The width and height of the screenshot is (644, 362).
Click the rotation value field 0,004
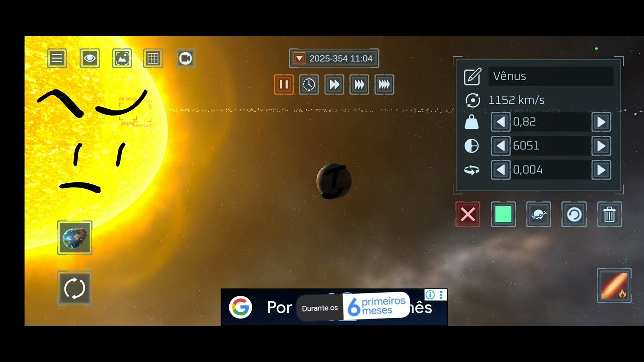click(x=550, y=170)
